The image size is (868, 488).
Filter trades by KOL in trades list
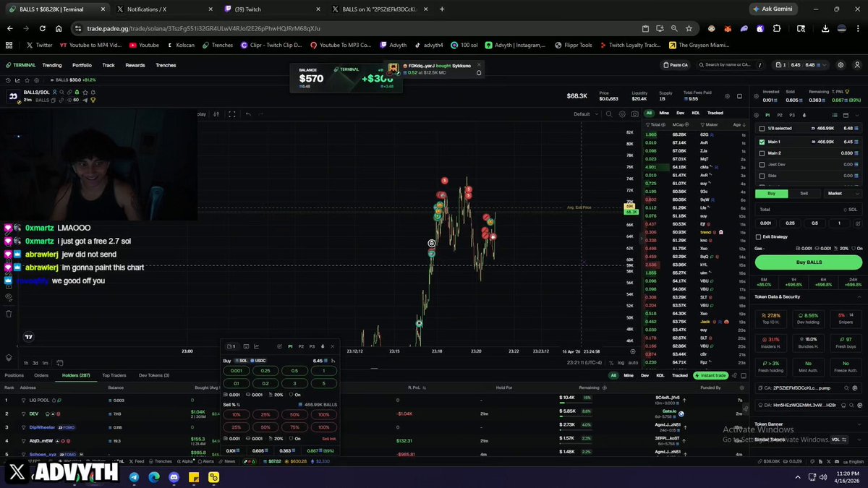click(x=696, y=113)
